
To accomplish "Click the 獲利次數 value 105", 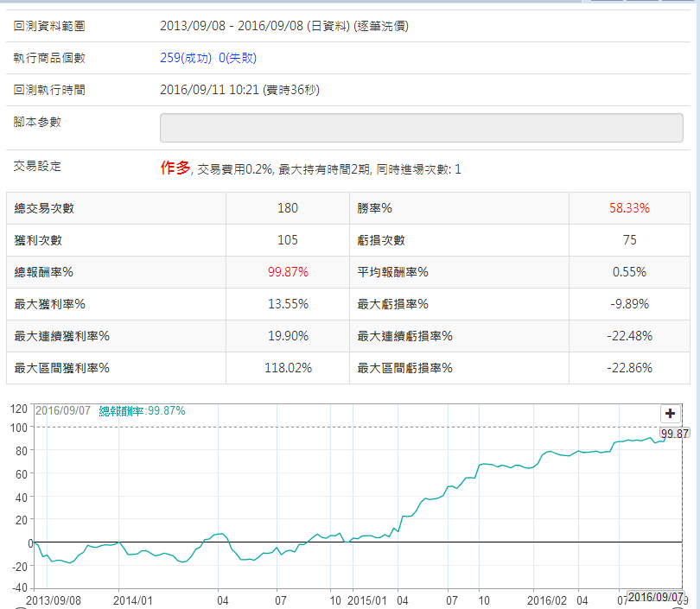I will tap(288, 240).
